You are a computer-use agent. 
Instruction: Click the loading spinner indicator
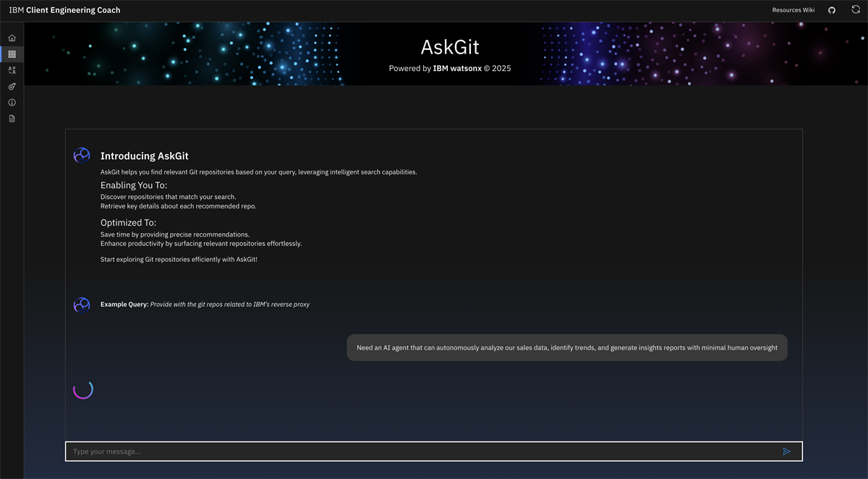[83, 389]
